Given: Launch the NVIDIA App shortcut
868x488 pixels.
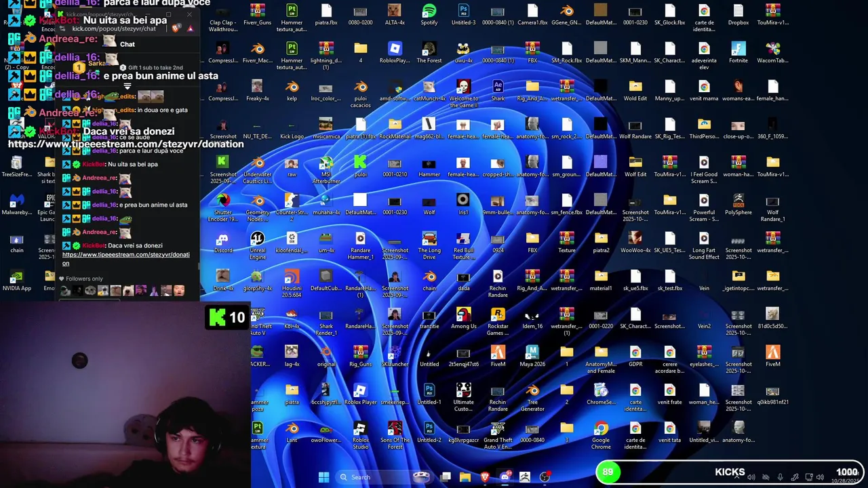Looking at the screenshot, I should [x=17, y=281].
